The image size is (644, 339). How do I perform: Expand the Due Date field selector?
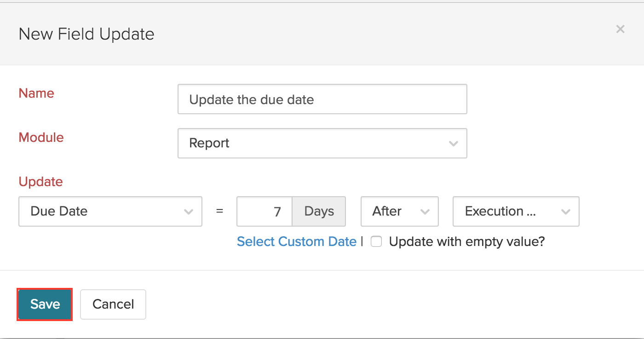point(110,211)
